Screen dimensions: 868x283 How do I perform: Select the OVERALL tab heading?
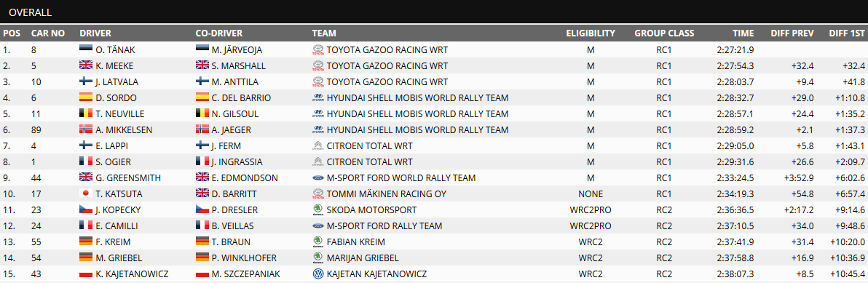(31, 12)
